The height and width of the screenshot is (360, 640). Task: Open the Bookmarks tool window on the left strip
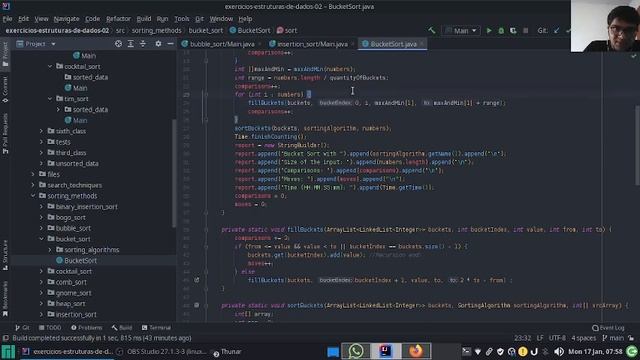pos(5,299)
